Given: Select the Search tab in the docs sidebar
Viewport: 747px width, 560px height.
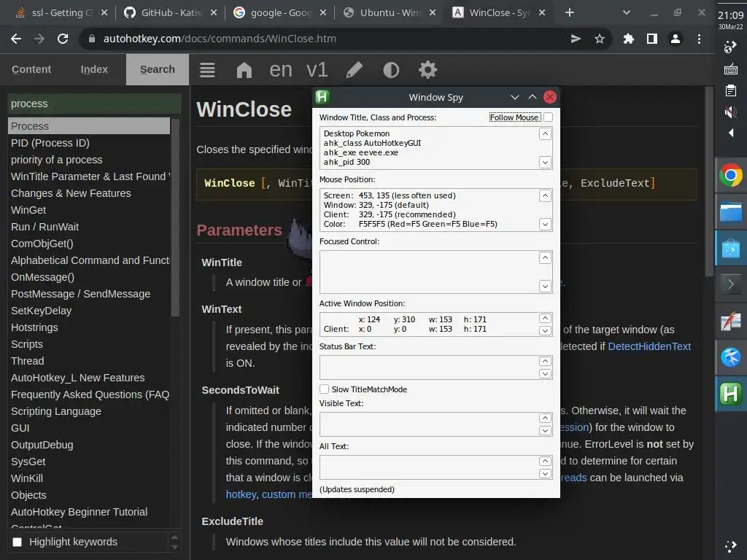Looking at the screenshot, I should [158, 69].
